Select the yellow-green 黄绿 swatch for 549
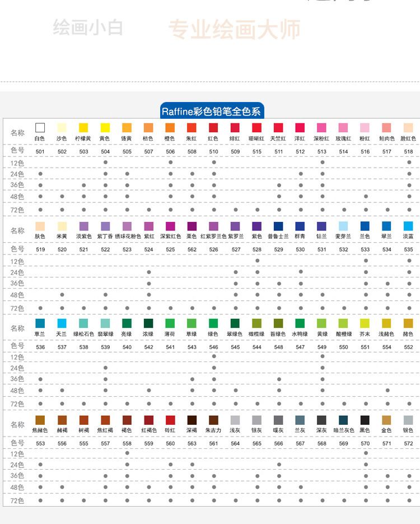Image resolution: width=420 pixels, height=524 pixels. 321,323
